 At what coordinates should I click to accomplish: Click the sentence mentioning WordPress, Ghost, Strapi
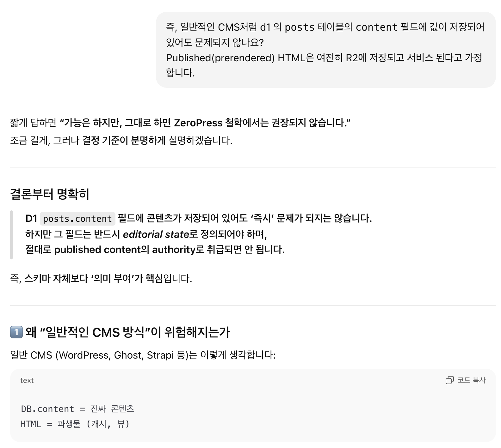click(x=143, y=355)
